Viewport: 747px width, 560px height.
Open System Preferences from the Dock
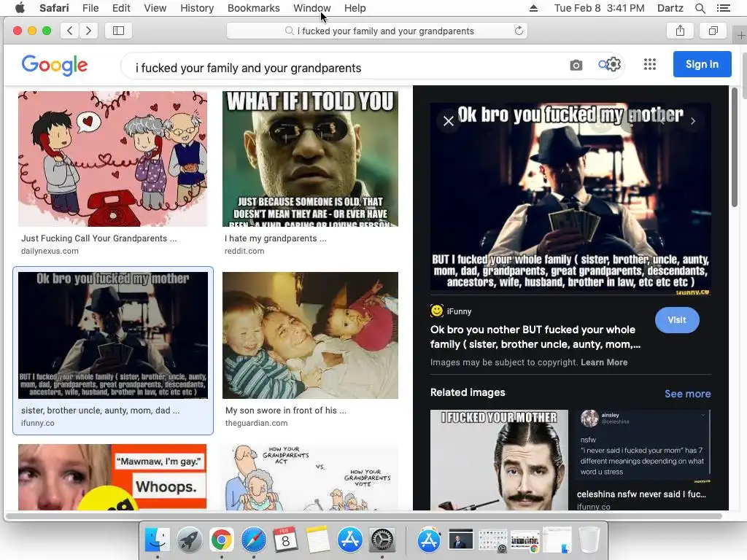pos(382,540)
